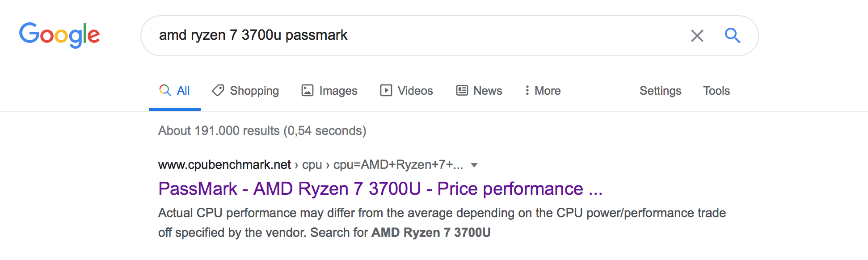Click the three-dot More icon
The width and height of the screenshot is (868, 260).
coord(527,90)
